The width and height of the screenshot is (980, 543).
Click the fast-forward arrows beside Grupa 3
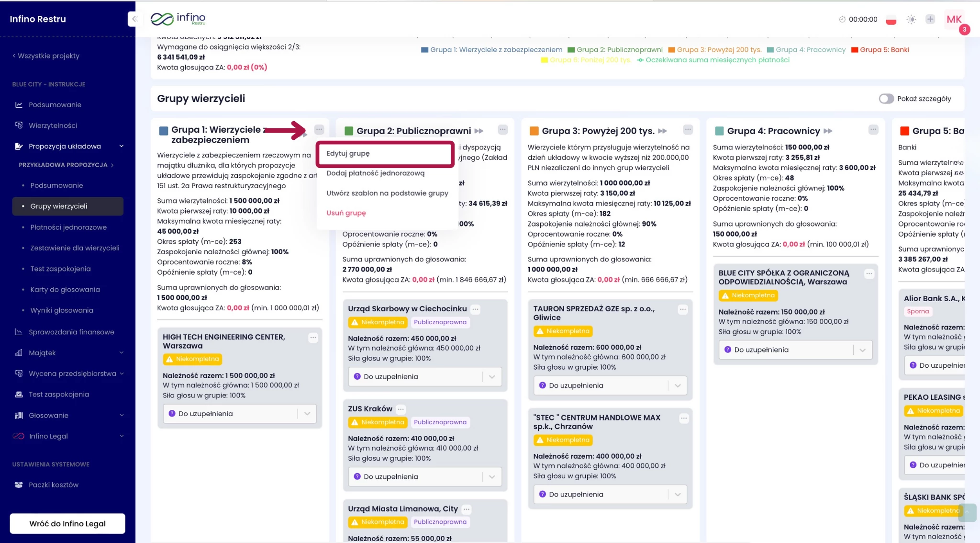662,131
